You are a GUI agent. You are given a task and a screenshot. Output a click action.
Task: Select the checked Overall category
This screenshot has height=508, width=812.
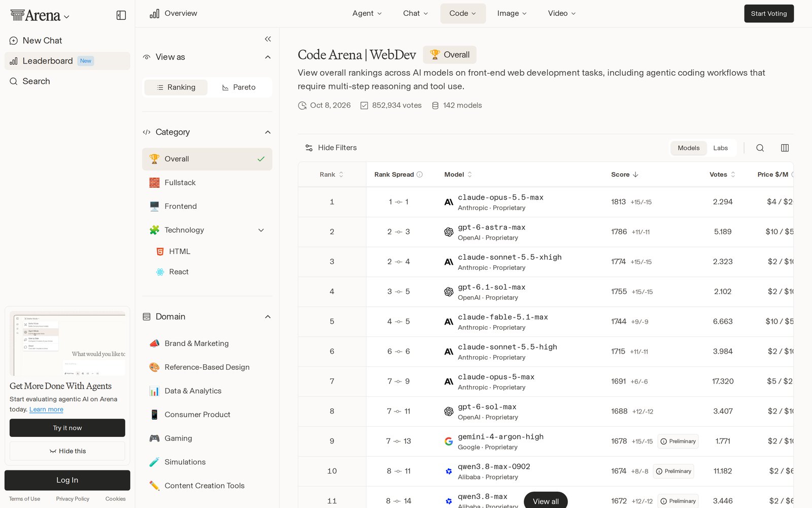tap(207, 159)
